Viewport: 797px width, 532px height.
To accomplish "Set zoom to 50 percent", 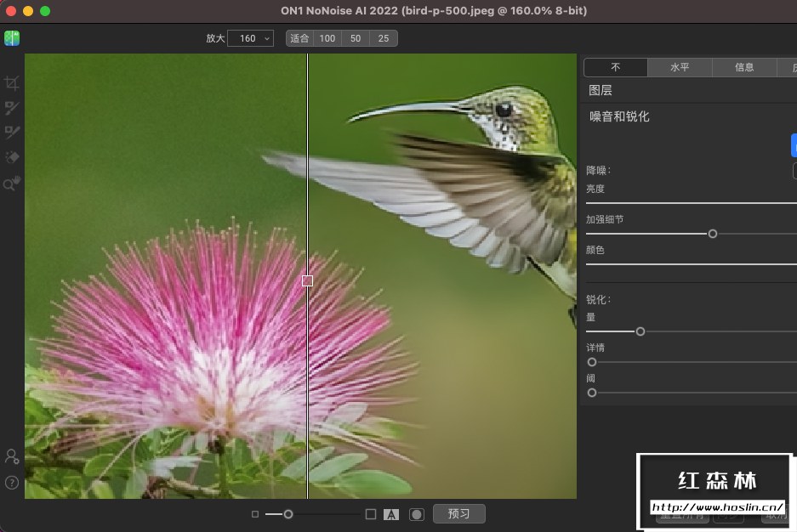I will (x=356, y=38).
